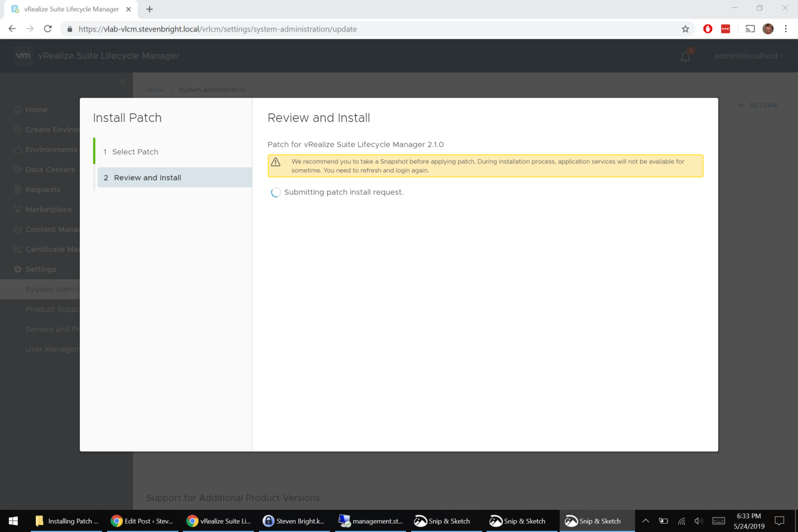This screenshot has width=798, height=532.
Task: Click the Home breadcrumb link
Action: tap(155, 90)
